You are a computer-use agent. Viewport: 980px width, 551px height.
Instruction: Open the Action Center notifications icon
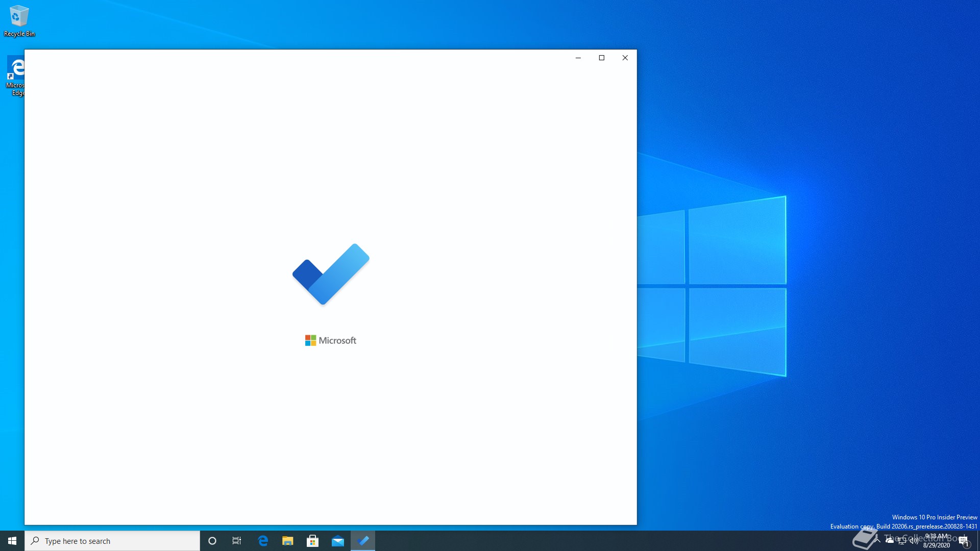[964, 541]
